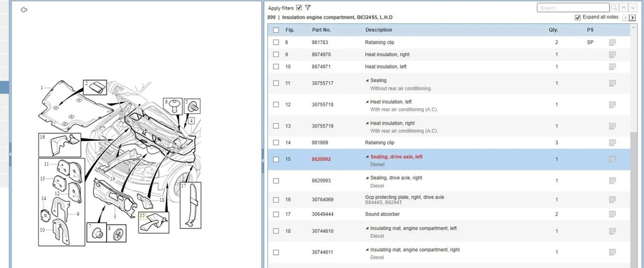Sort by the Description column header
644x268 pixels.
point(378,30)
